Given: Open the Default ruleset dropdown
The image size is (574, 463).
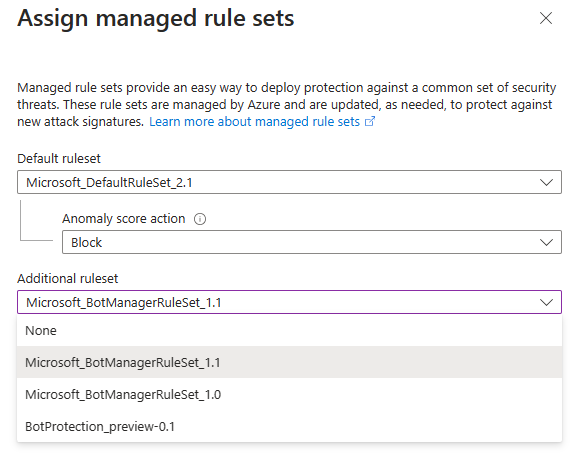Looking at the screenshot, I should [x=289, y=182].
